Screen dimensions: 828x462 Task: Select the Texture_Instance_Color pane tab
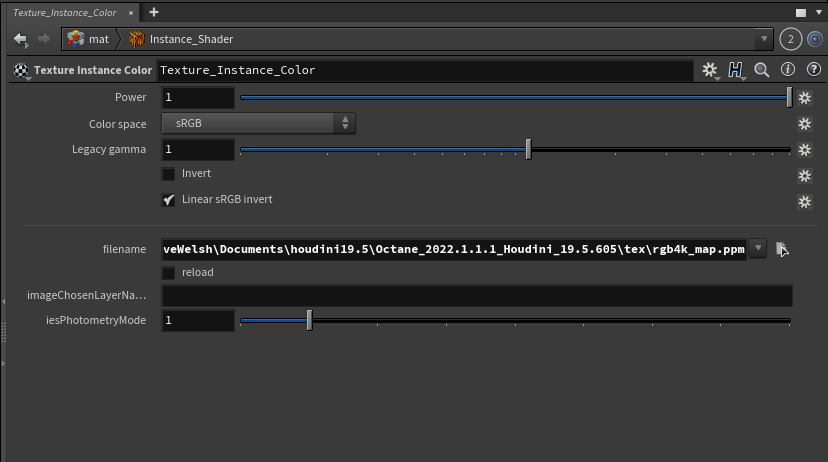pos(64,13)
